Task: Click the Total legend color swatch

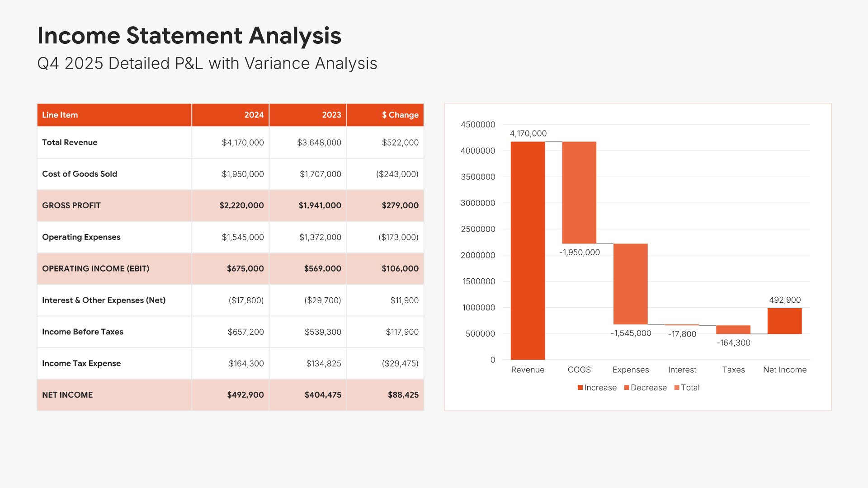Action: (677, 388)
